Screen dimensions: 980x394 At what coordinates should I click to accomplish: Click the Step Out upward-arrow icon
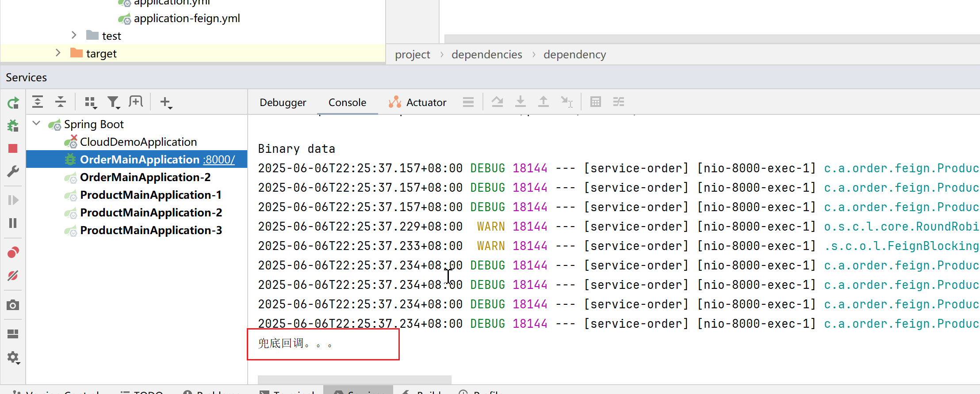click(x=544, y=102)
